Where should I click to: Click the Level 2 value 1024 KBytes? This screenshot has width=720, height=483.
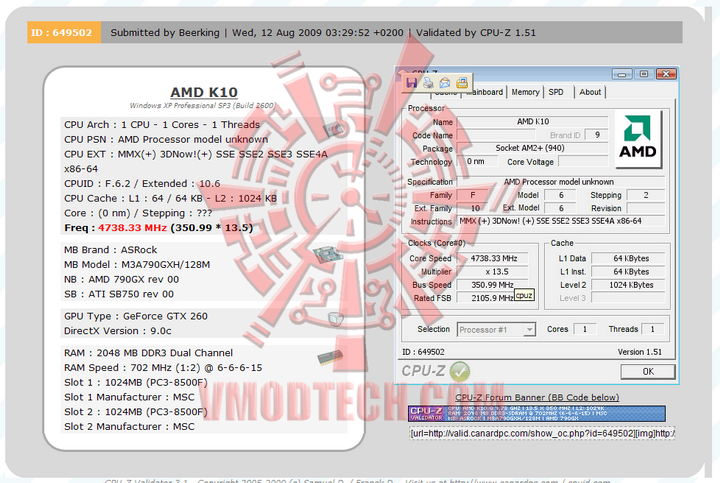pos(628,285)
